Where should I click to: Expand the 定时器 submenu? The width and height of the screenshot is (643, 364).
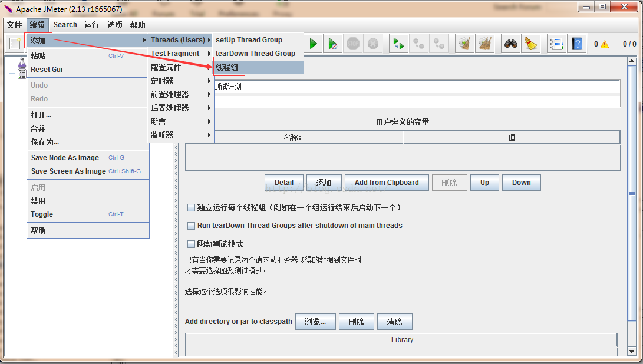point(180,81)
